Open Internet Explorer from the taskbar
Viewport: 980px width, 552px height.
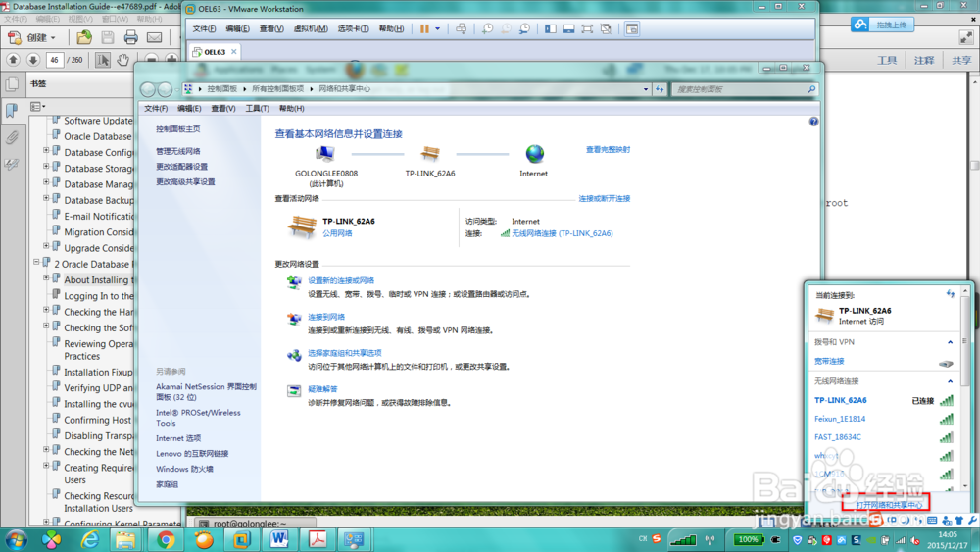(89, 539)
